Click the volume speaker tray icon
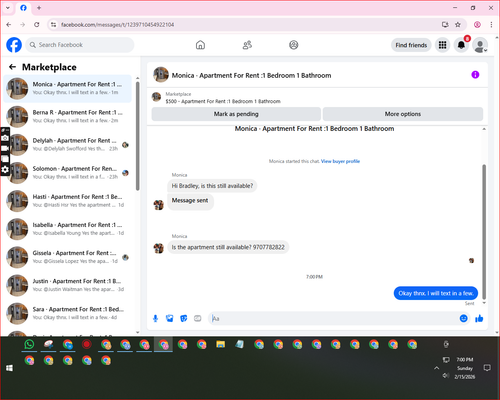Viewport: 500px width, 400px height. [445, 376]
